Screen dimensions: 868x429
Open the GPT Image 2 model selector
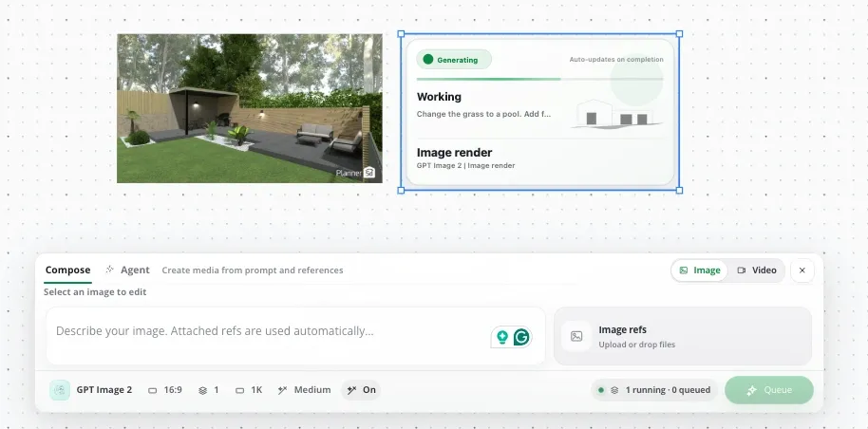pyautogui.click(x=91, y=390)
